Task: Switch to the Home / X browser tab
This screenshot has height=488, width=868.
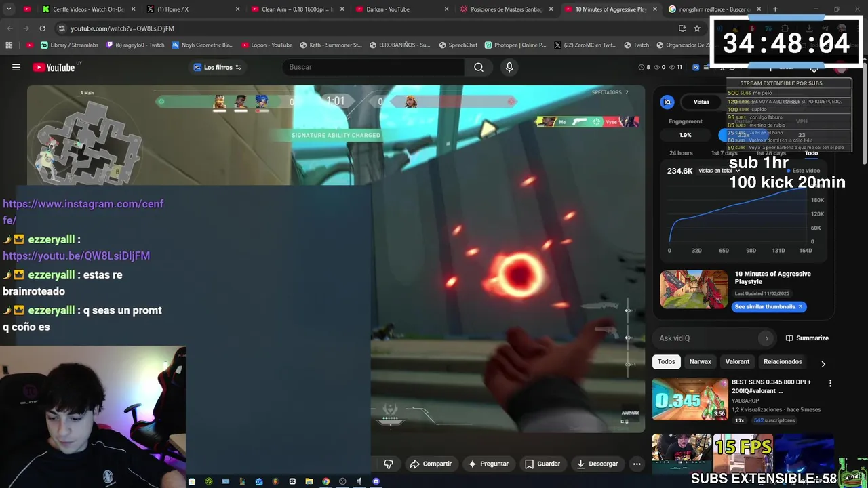Action: 193,9
